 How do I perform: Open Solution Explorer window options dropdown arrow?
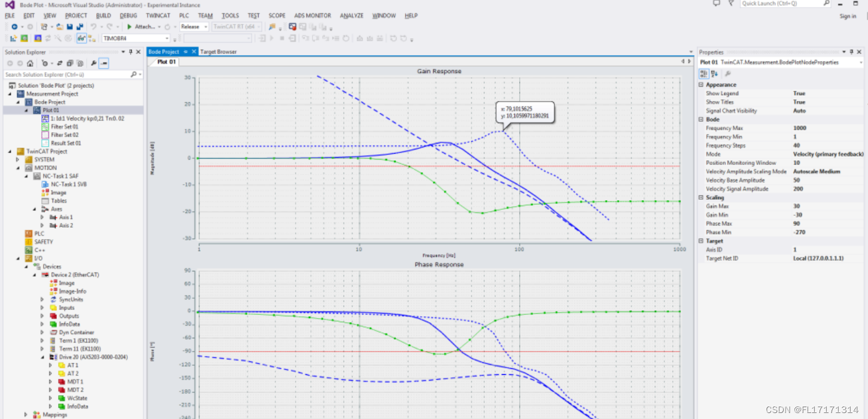[123, 52]
